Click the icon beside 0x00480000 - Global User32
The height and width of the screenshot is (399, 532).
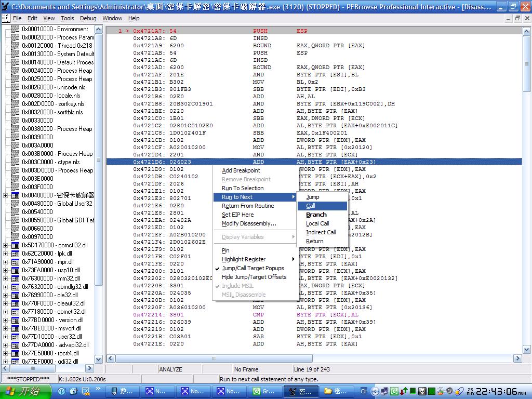[x=15, y=204]
